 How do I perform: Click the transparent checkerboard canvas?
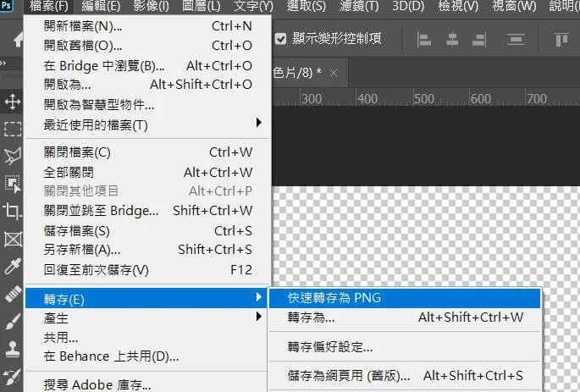425,237
